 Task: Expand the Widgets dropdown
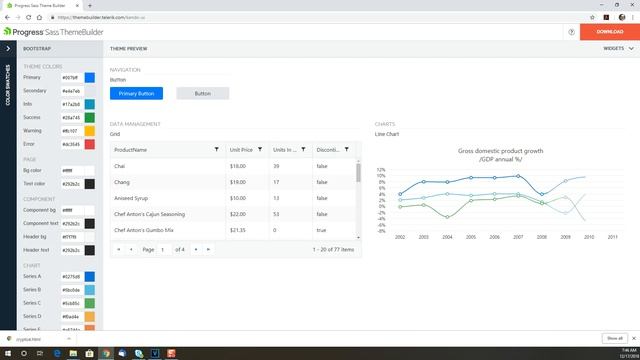(x=618, y=49)
